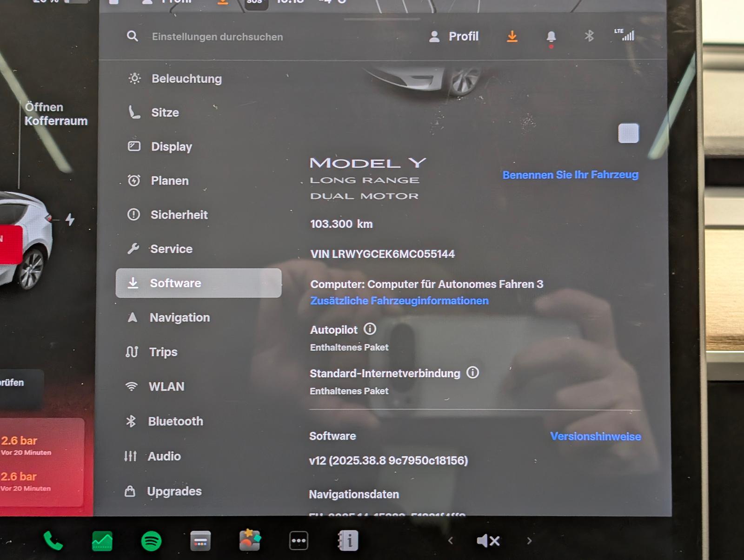Select the Sicherheit menu item
This screenshot has height=560, width=744.
click(179, 215)
